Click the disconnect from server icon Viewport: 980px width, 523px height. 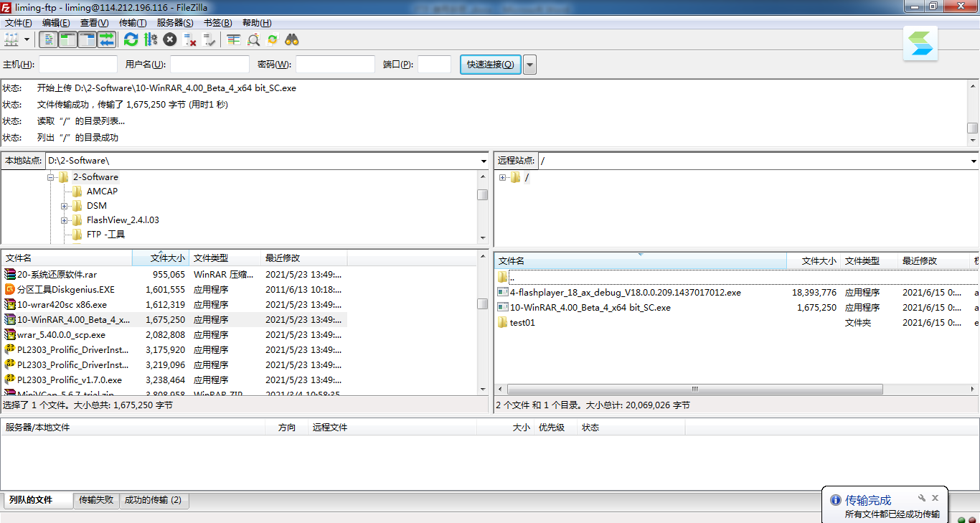click(x=190, y=39)
